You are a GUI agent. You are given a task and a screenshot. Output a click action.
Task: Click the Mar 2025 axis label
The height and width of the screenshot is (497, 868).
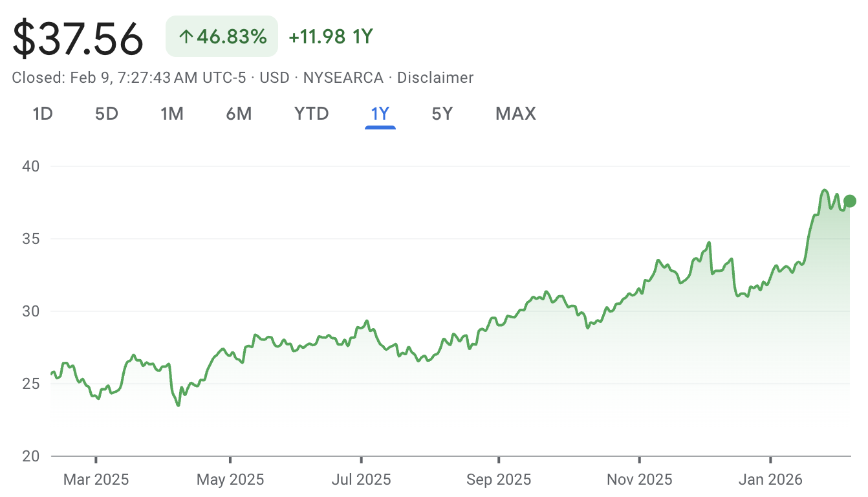pos(96,480)
